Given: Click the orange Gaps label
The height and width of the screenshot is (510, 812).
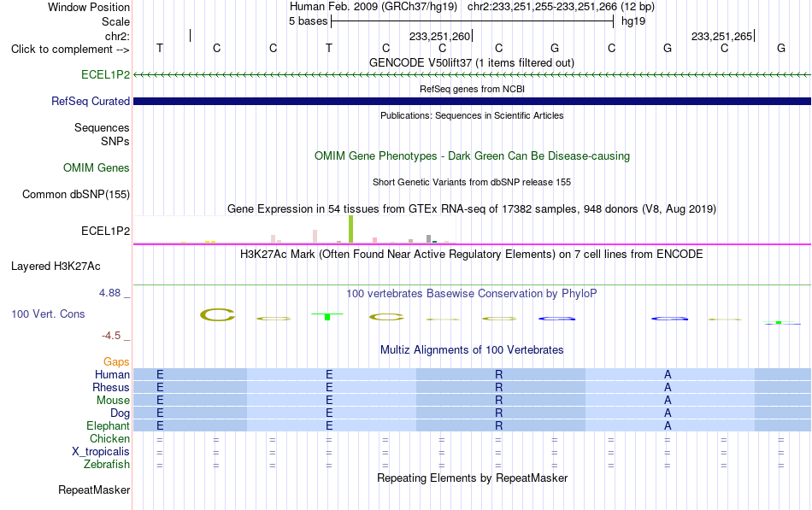Looking at the screenshot, I should click(116, 362).
